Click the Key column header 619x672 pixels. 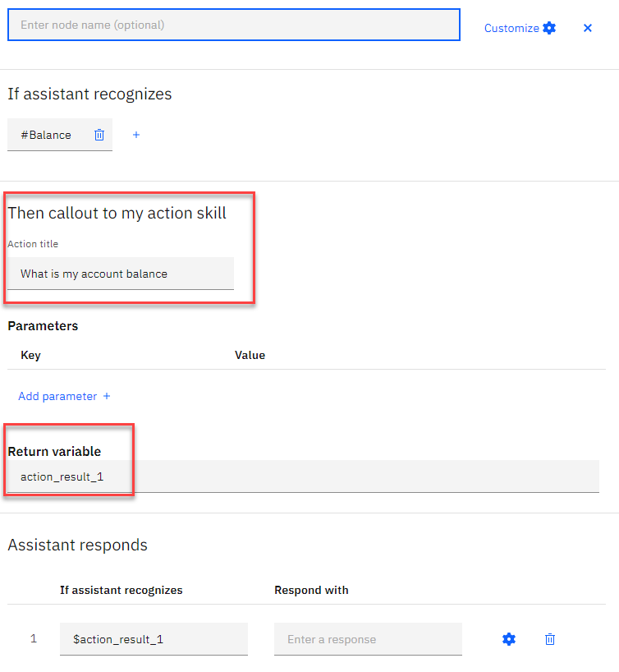pyautogui.click(x=30, y=355)
